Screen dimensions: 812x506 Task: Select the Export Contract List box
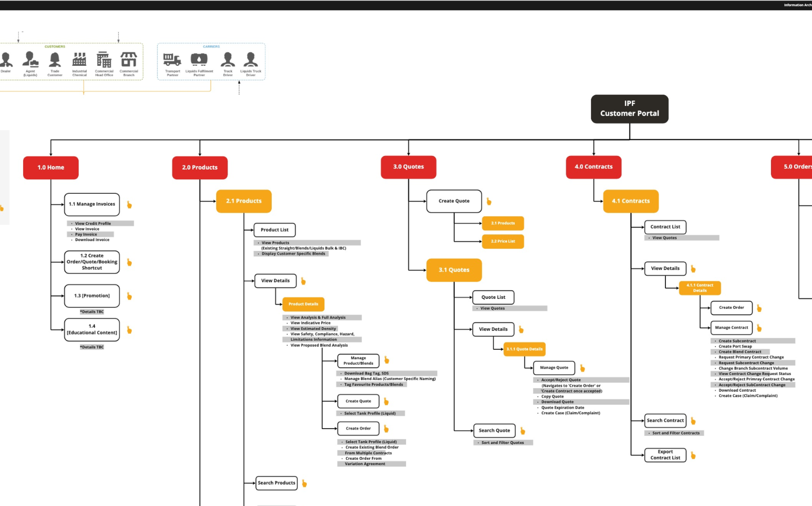(665, 455)
